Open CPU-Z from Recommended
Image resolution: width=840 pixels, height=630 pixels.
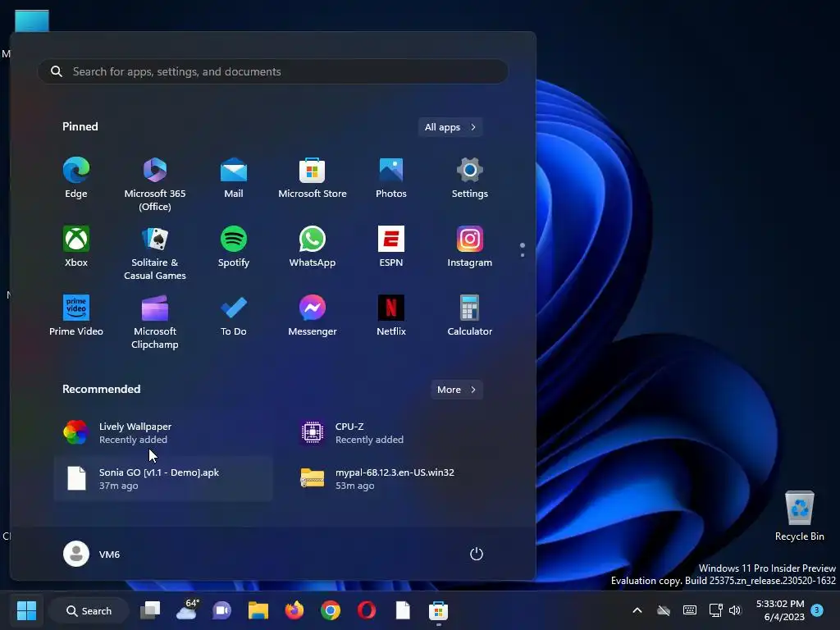click(399, 433)
